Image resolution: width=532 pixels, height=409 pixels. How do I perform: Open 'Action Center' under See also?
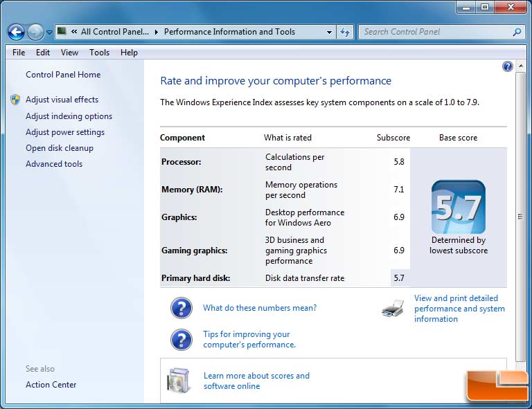[x=51, y=385]
